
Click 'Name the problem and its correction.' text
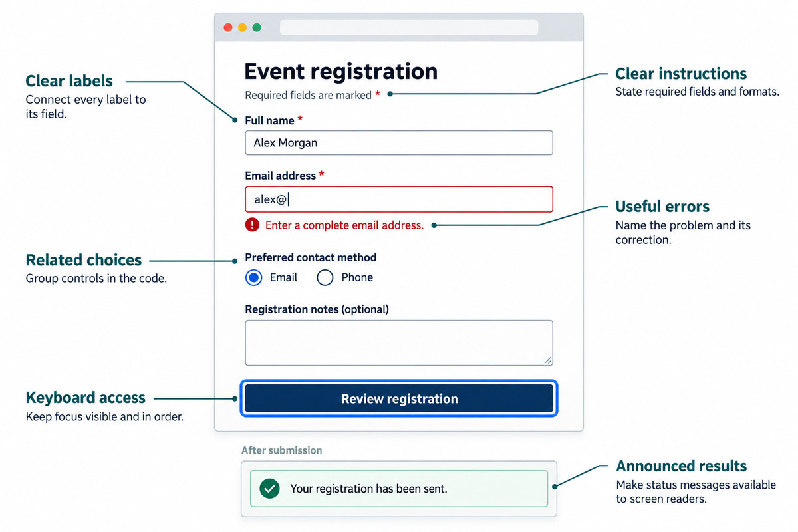click(x=683, y=233)
